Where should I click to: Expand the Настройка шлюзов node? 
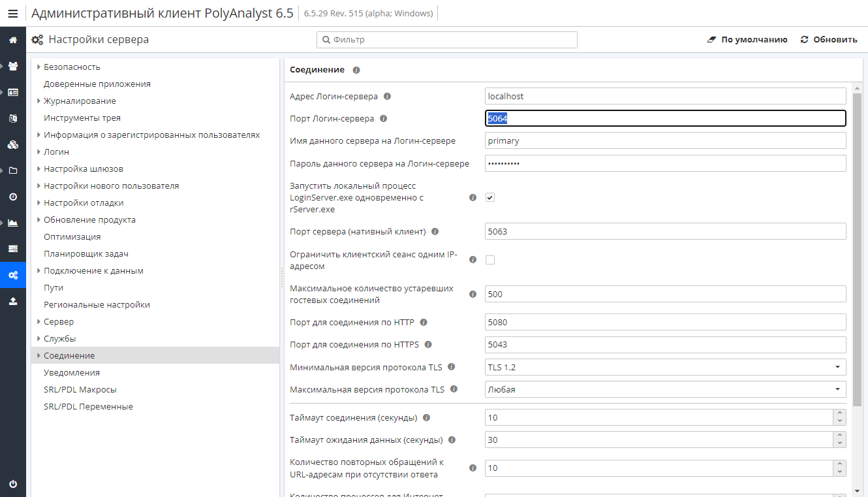tap(39, 168)
